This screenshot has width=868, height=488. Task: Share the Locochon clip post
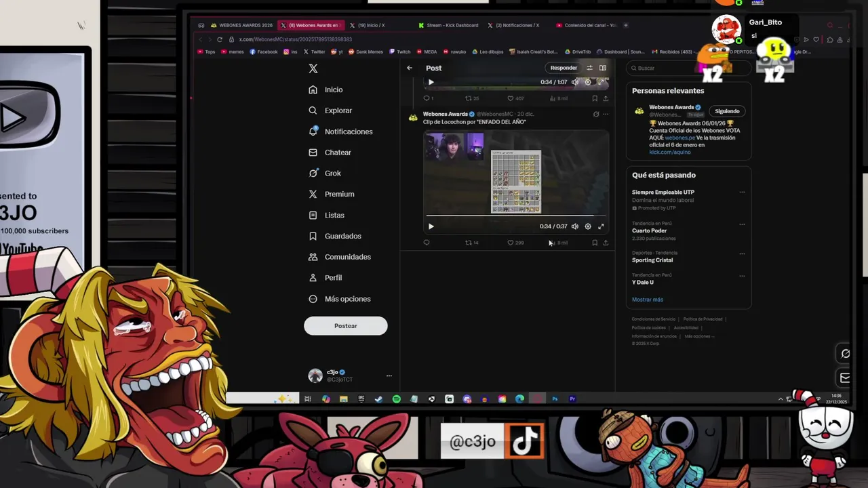(606, 243)
